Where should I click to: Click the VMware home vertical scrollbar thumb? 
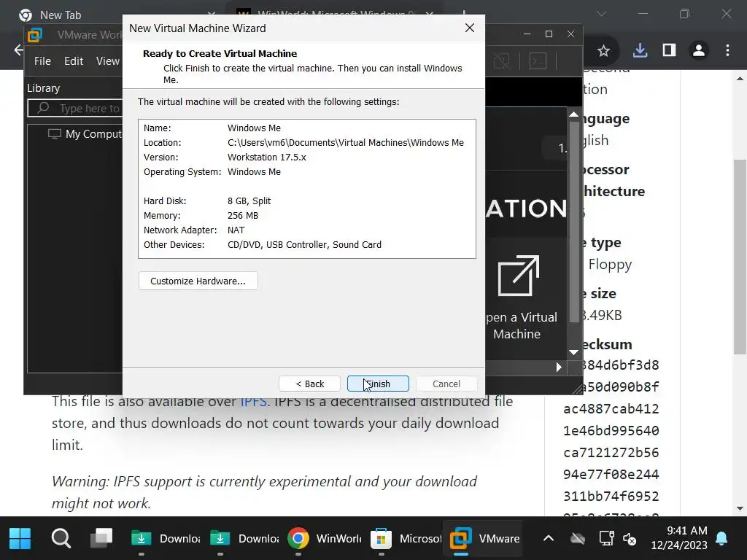pyautogui.click(x=574, y=222)
